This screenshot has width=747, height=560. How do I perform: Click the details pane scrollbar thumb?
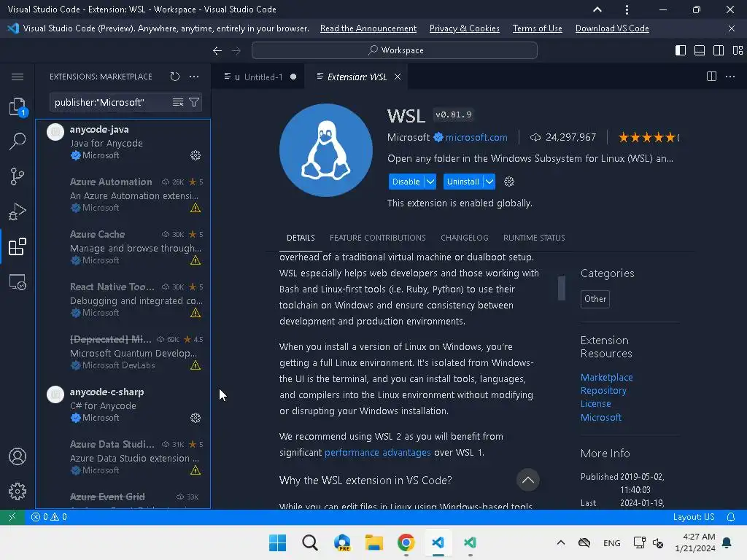562,288
